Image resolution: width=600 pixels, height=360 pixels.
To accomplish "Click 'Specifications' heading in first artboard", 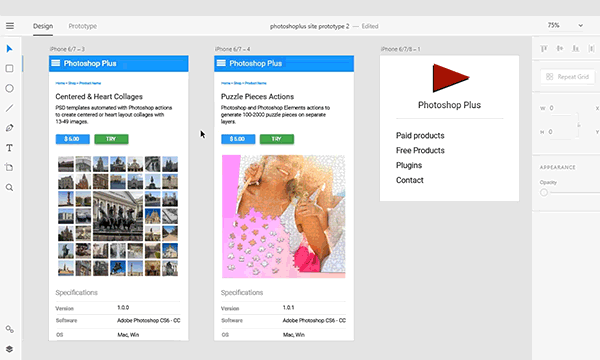I will tap(77, 293).
